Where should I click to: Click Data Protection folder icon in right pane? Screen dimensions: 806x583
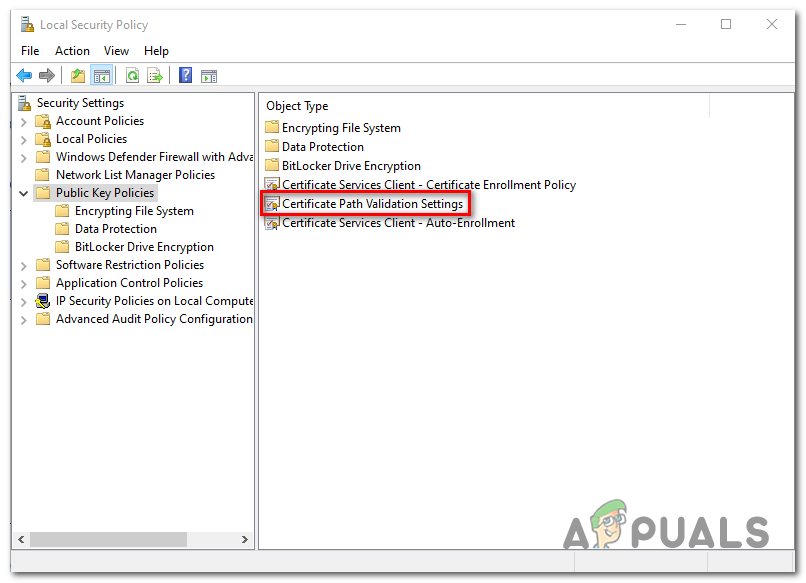[272, 147]
